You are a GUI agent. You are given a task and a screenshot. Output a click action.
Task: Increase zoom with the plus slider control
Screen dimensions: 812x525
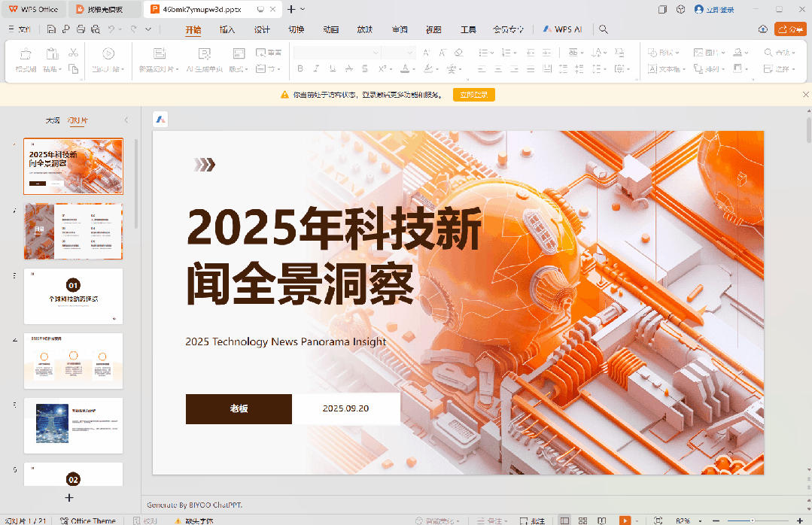801,520
